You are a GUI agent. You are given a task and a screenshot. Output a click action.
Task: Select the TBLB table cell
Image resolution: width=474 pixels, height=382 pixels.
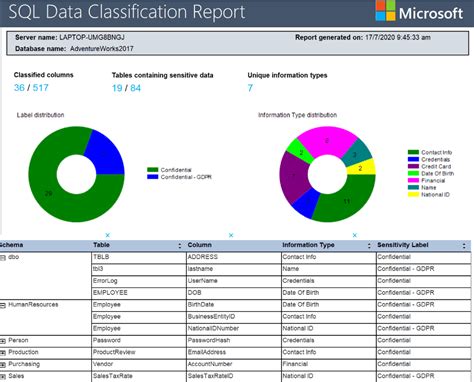pyautogui.click(x=139, y=257)
